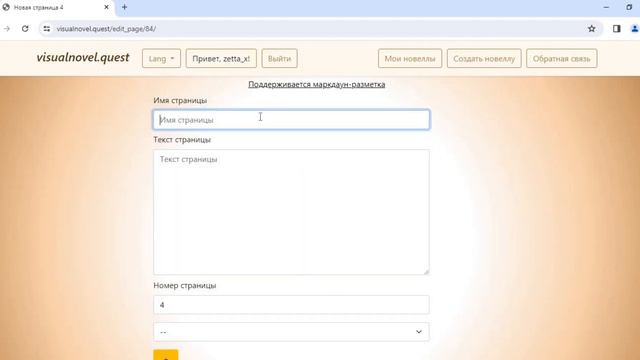Image resolution: width=640 pixels, height=360 pixels.
Task: Click the yellow button below the dropdown
Action: pyautogui.click(x=166, y=355)
